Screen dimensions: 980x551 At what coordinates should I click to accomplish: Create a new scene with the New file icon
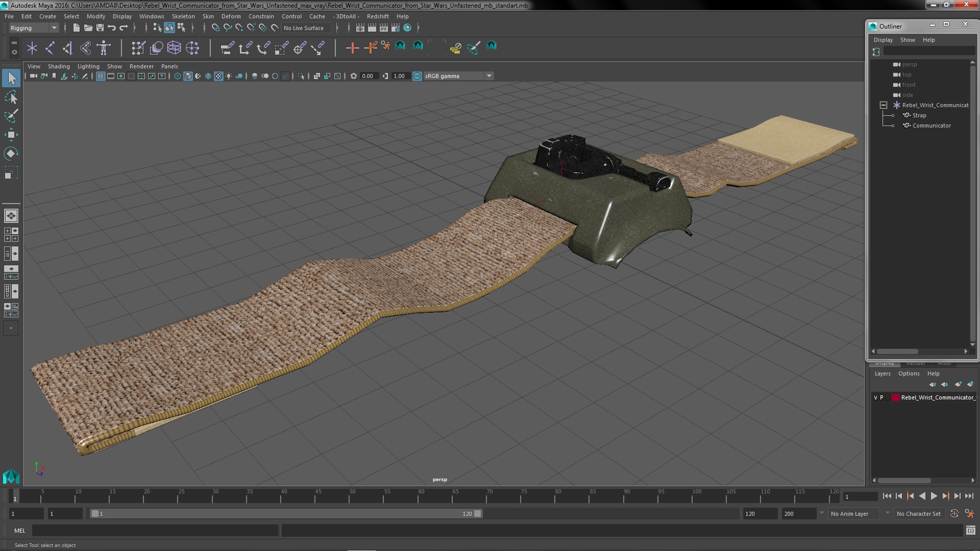(76, 28)
